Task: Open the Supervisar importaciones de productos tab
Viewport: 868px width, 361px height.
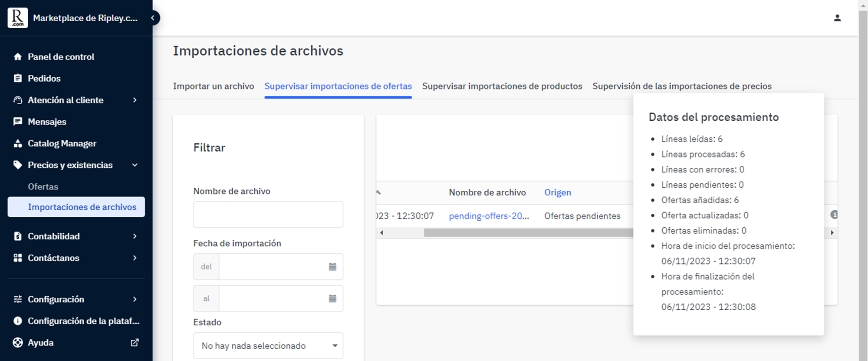Action: (502, 86)
